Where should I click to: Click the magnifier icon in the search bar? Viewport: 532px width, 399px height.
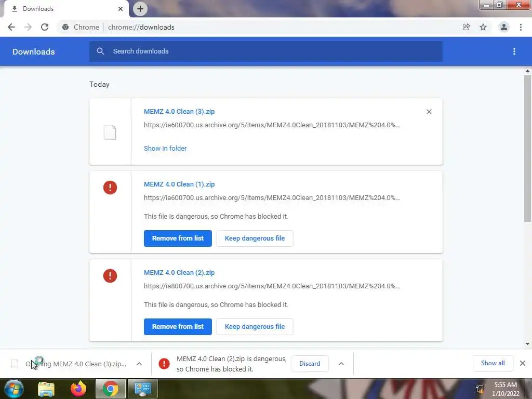100,51
